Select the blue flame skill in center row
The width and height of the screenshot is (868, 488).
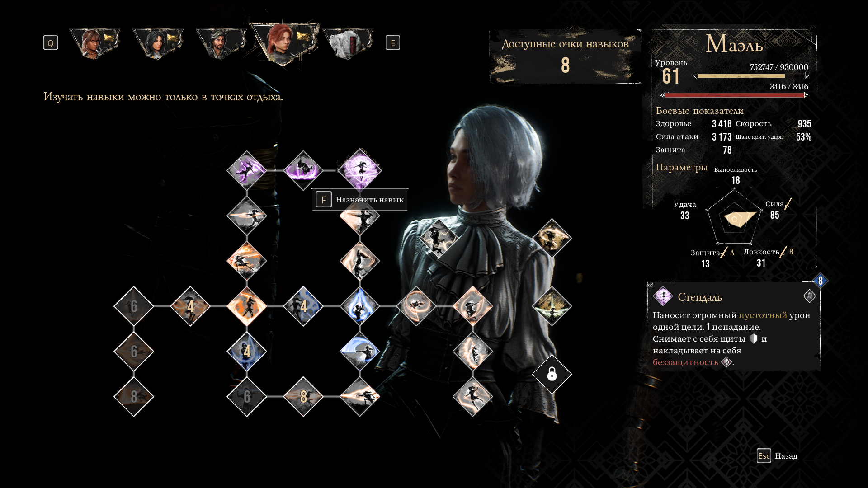click(360, 306)
